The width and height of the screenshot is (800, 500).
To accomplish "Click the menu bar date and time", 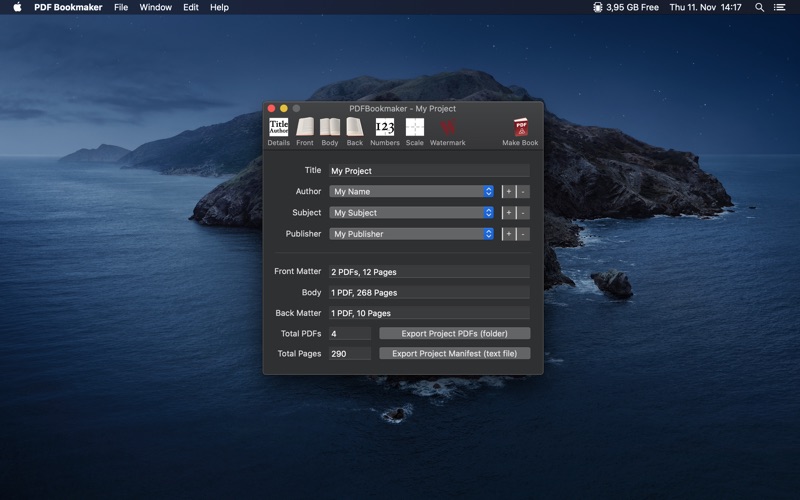I will 705,7.
